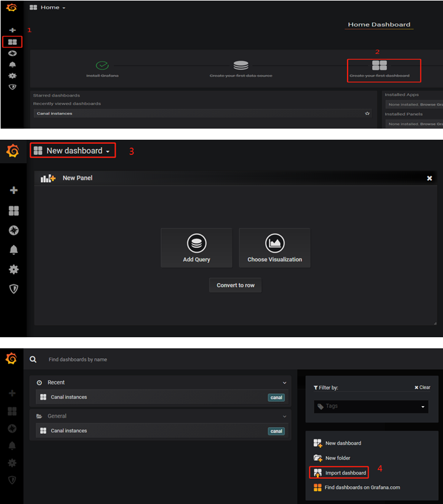
Task: Open Alerting bell in New dashboard sidebar
Action: (14, 250)
